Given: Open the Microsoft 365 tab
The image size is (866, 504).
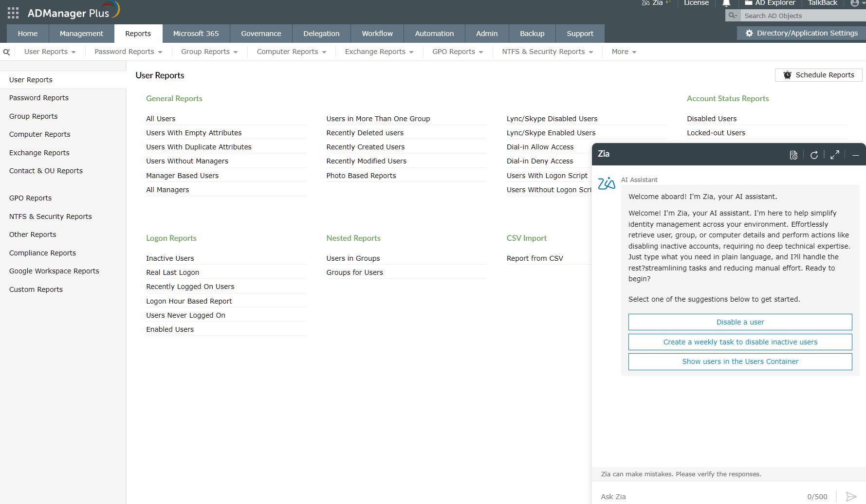Looking at the screenshot, I should [x=196, y=34].
